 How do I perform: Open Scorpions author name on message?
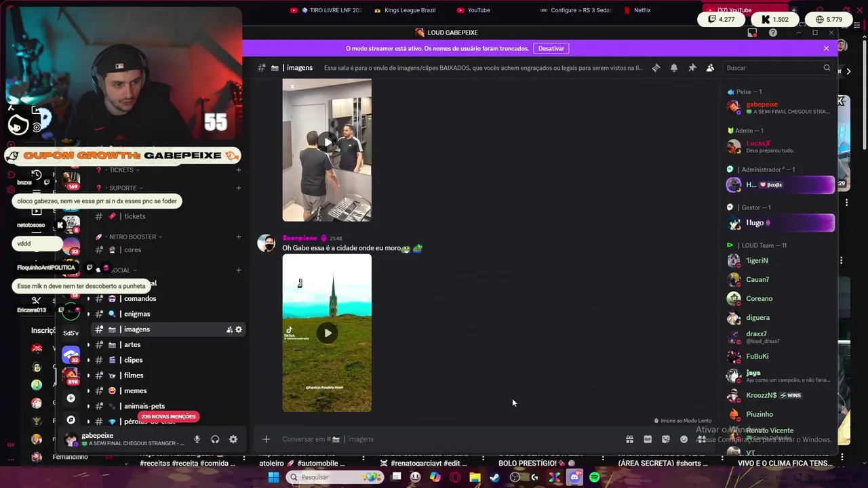click(x=300, y=238)
